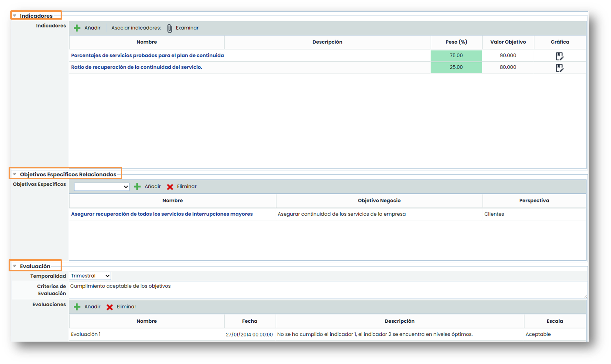Open Porcentajes de servicios probados indicator link

pyautogui.click(x=147, y=55)
